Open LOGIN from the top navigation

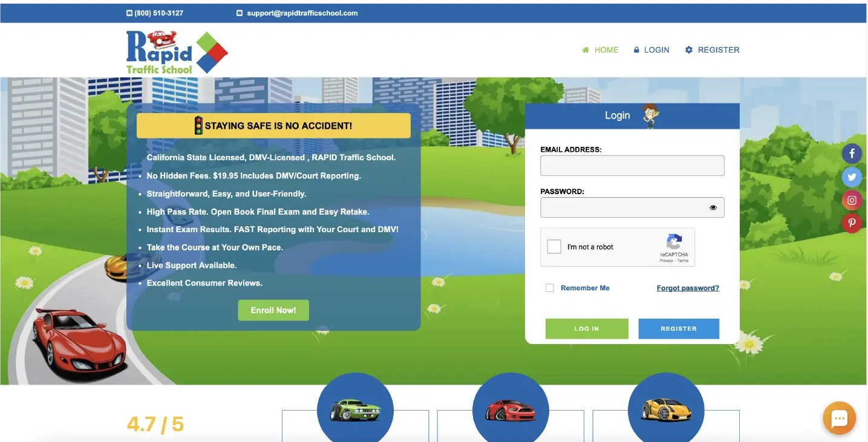click(x=651, y=50)
